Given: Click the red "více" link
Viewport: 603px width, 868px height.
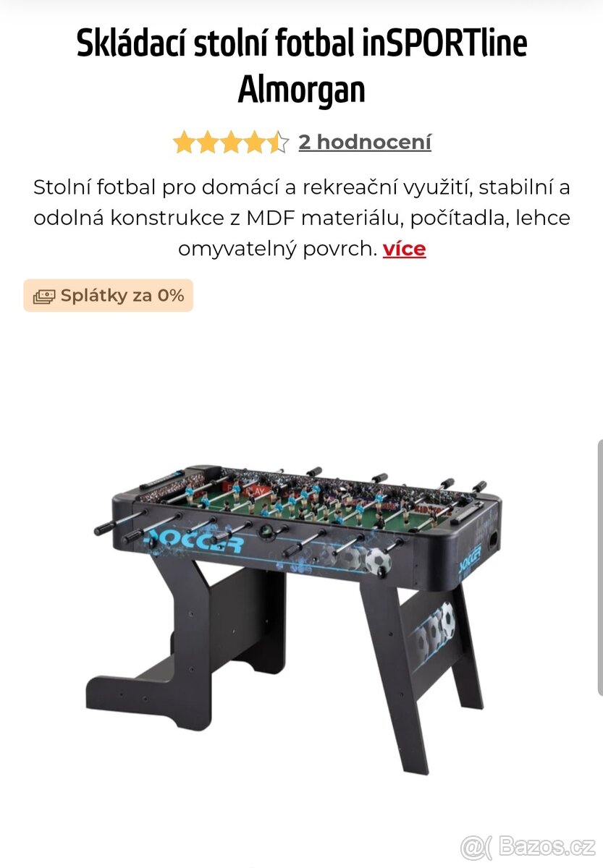Looking at the screenshot, I should pyautogui.click(x=404, y=249).
